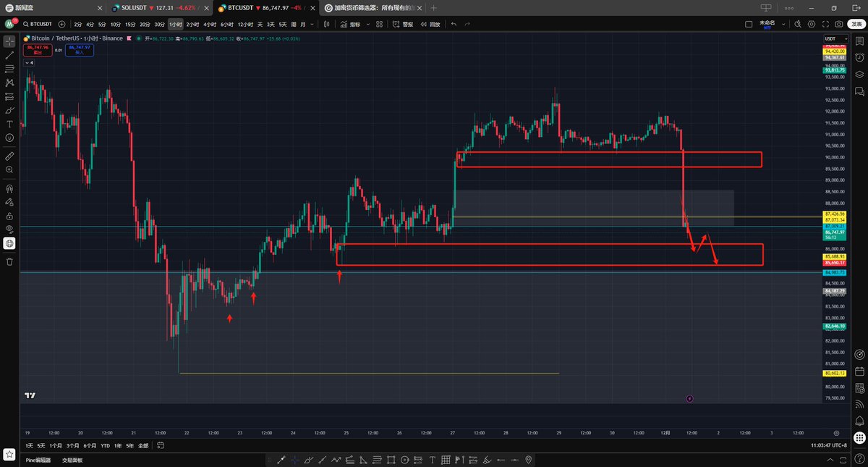Open the user profile avatar menu

[9, 24]
